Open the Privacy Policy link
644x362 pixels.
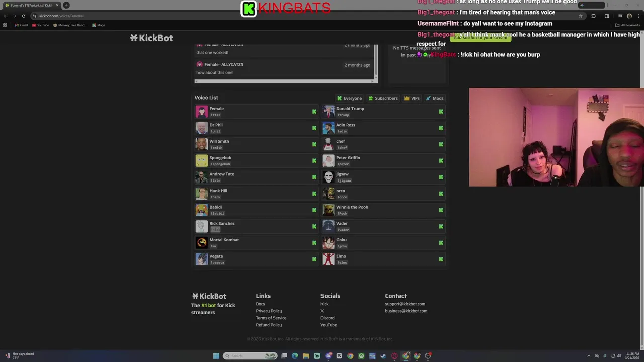pyautogui.click(x=269, y=311)
